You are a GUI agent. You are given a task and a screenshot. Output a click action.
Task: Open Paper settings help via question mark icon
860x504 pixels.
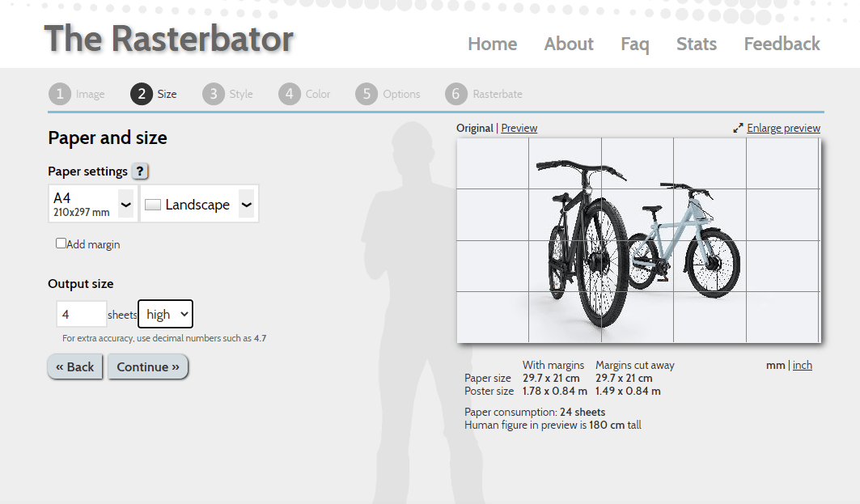(139, 171)
